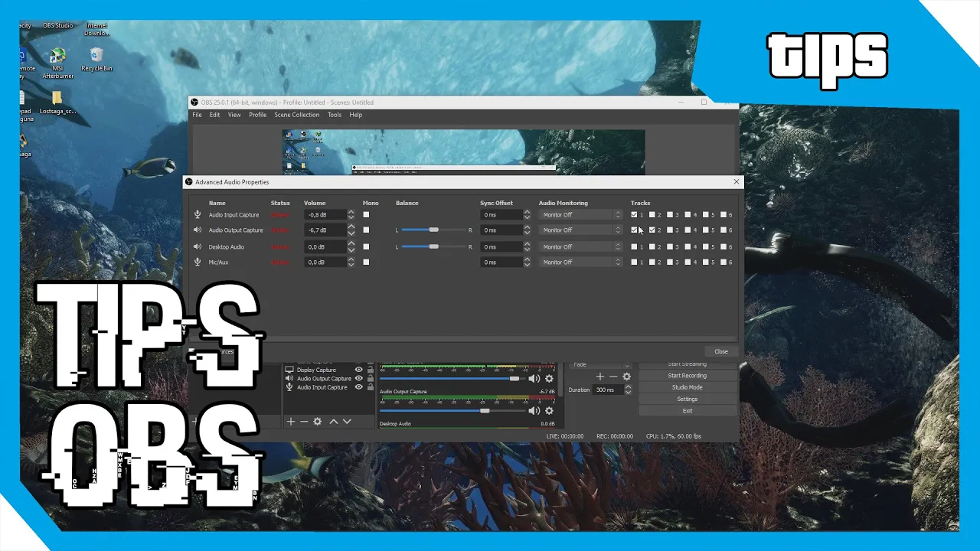
Task: Click the Audio Input Capture mic icon in sources
Action: [x=289, y=387]
